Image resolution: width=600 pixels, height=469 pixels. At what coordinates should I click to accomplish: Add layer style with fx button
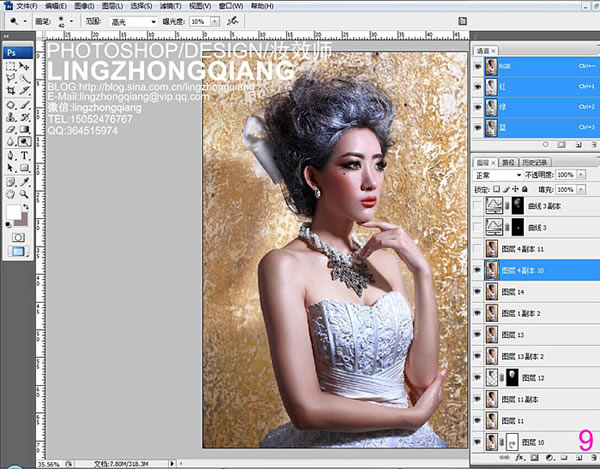click(x=519, y=458)
